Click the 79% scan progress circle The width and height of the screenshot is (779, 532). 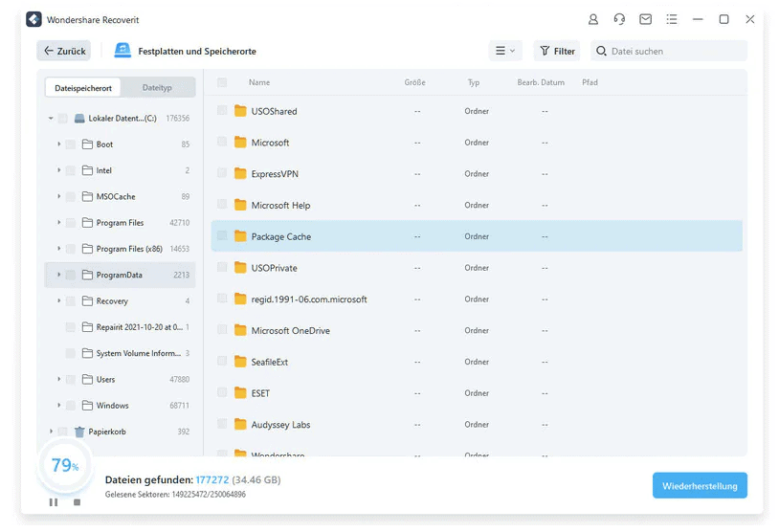(x=64, y=466)
